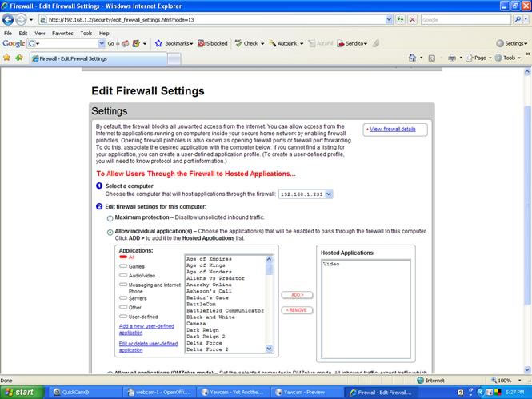Click the Windows Start button
The width and height of the screenshot is (532, 399).
[x=22, y=393]
